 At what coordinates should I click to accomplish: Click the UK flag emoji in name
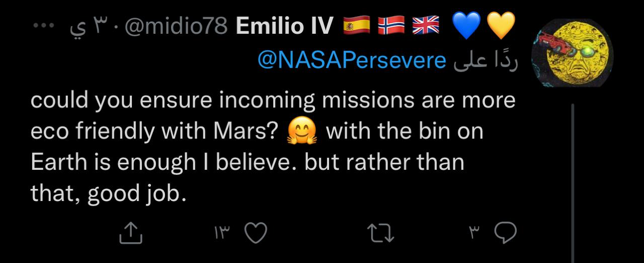pos(426,26)
